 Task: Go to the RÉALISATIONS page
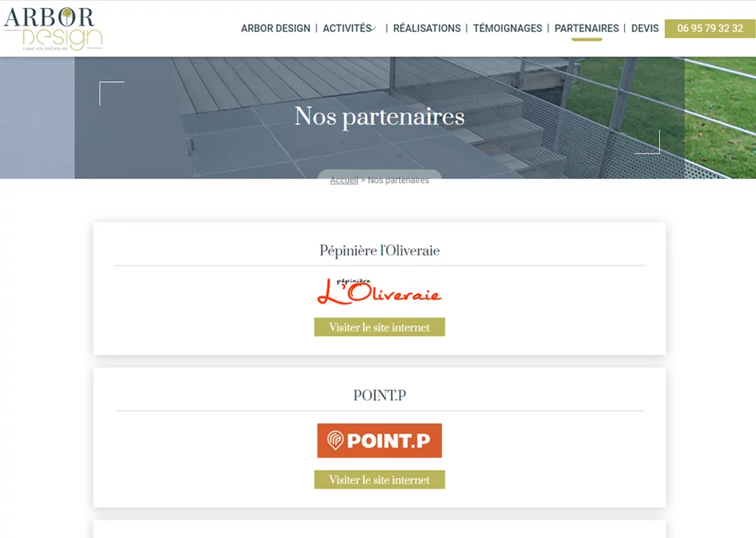pos(427,29)
